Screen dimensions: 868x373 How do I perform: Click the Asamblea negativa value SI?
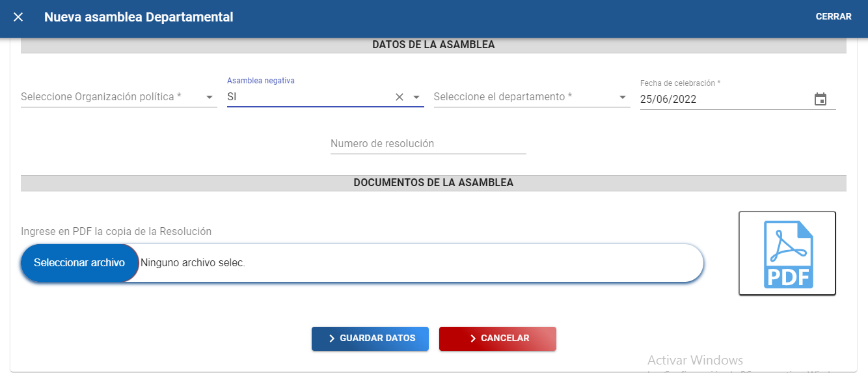306,97
